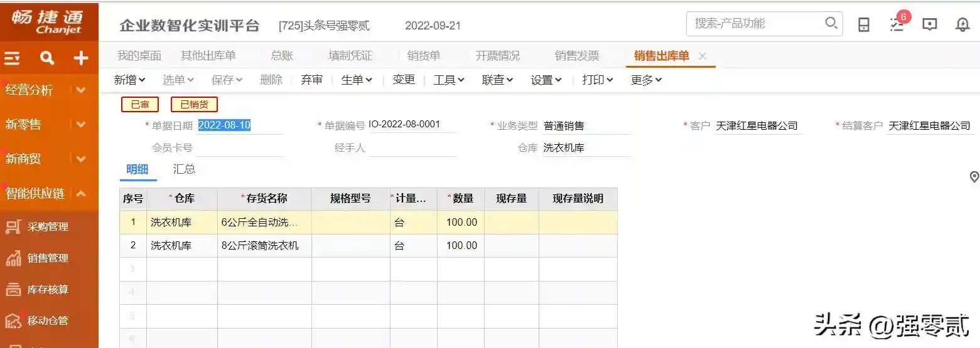The height and width of the screenshot is (348, 980).
Task: Click the calculator icon in top bar
Action: [x=864, y=24]
